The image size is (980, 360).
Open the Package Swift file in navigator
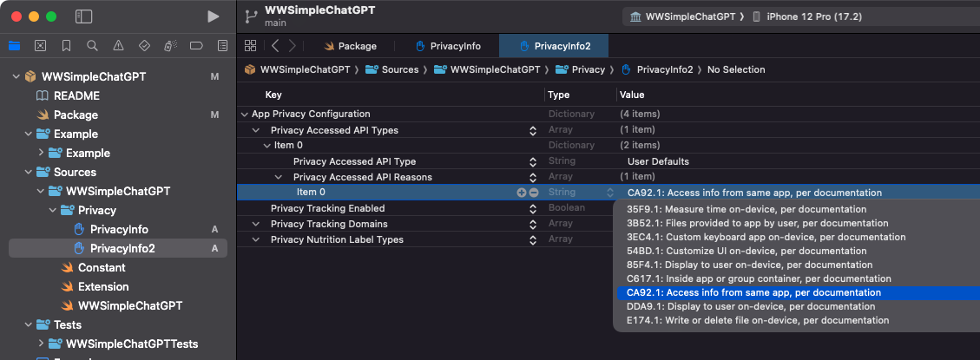coord(76,115)
